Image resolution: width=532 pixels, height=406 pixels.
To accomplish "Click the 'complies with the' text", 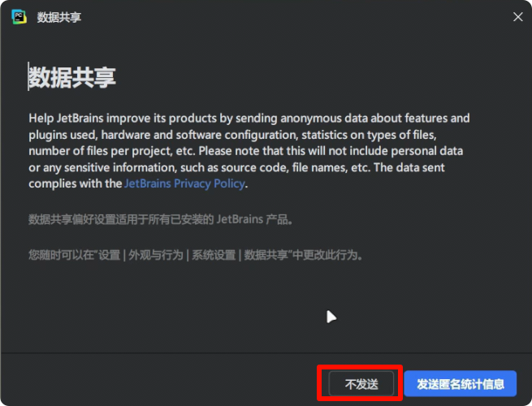I will click(x=75, y=184).
